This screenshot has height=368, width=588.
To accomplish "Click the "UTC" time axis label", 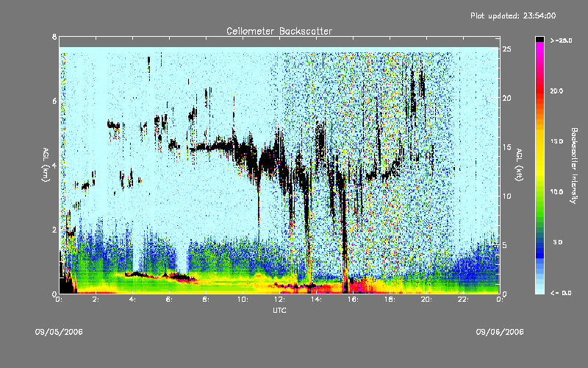I will click(279, 310).
